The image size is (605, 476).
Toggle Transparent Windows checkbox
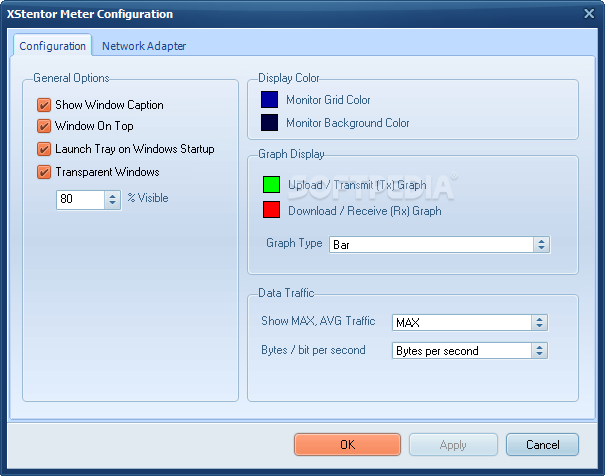(x=44, y=172)
